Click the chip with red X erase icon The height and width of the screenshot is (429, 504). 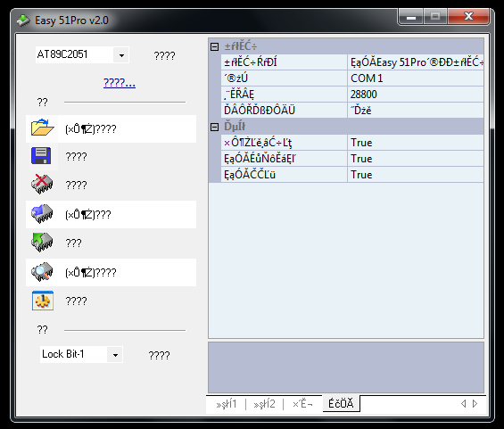42,184
